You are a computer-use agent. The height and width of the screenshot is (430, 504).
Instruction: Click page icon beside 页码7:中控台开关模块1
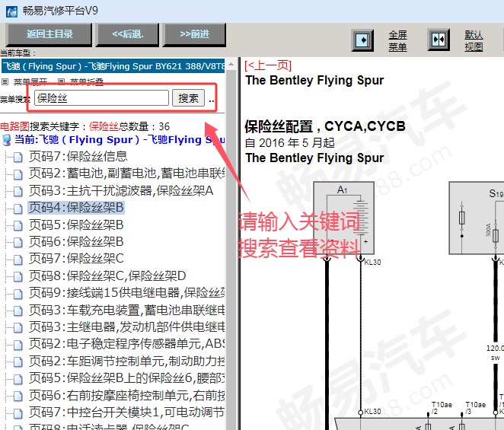tap(18, 412)
